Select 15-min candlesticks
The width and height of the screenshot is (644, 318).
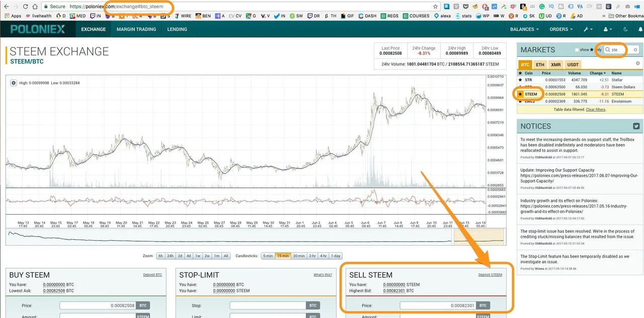[283, 256]
